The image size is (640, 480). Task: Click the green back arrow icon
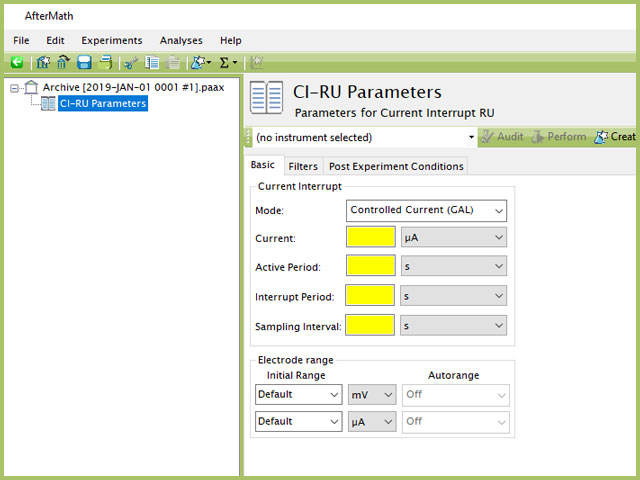tap(17, 62)
